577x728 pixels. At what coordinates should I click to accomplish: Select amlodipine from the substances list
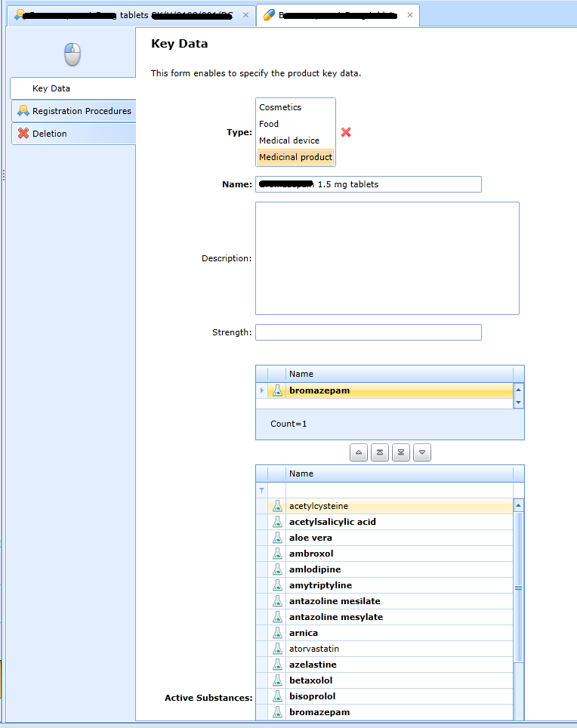pos(315,569)
